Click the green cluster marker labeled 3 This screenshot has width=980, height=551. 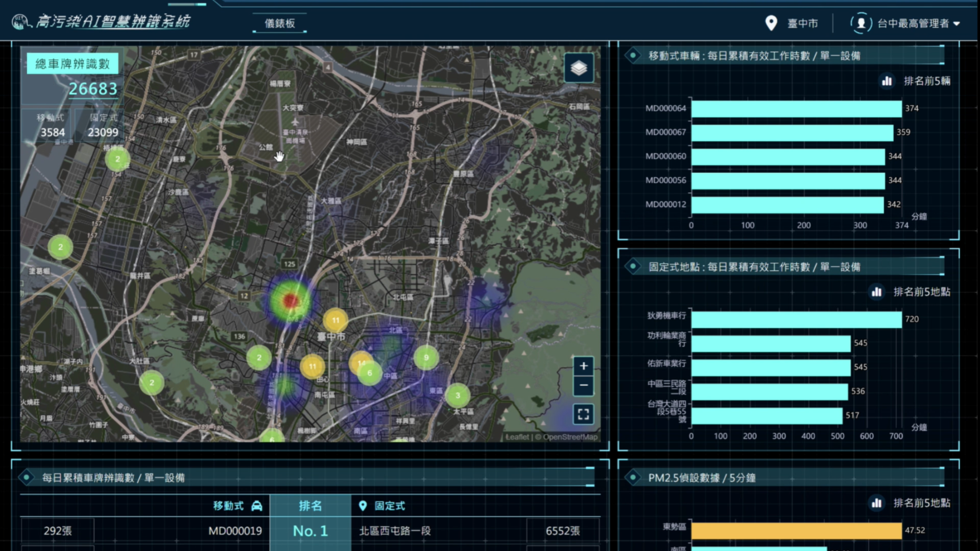(457, 395)
